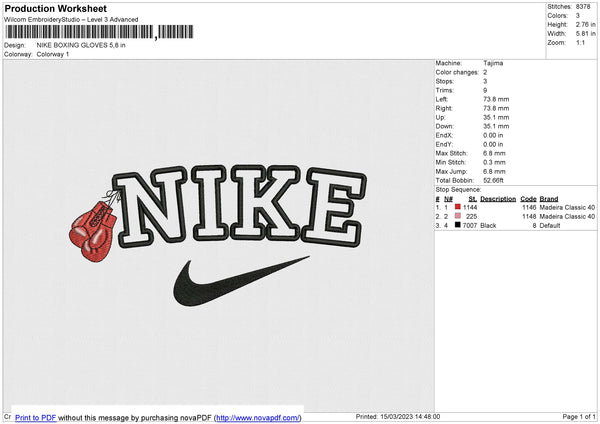Click the Max Jump value 6.8 mm
The image size is (600, 424).
click(x=494, y=171)
